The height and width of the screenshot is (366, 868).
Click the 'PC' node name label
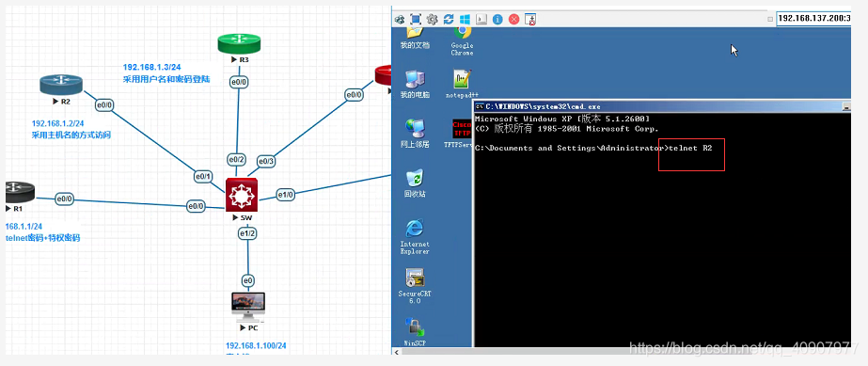(x=252, y=327)
